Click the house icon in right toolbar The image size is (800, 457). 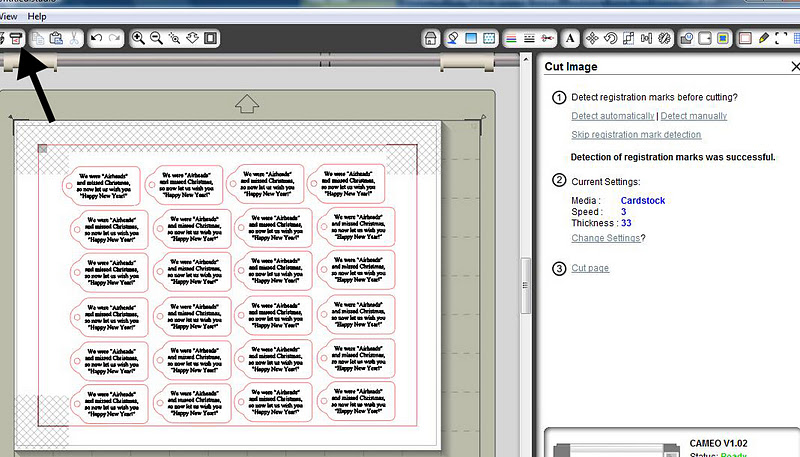431,38
